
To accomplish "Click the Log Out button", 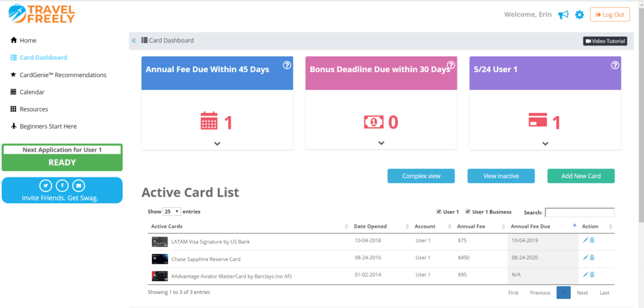I will pyautogui.click(x=609, y=15).
